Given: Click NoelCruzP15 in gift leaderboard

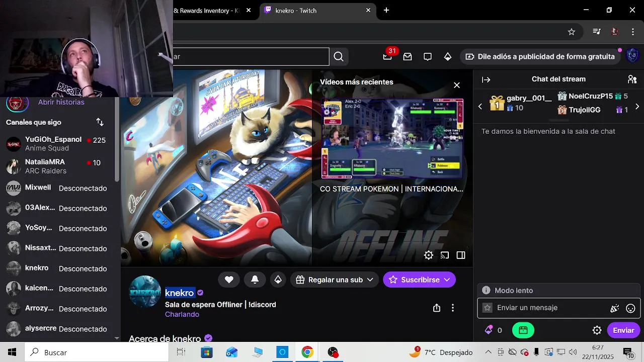Looking at the screenshot, I should pos(592,96).
